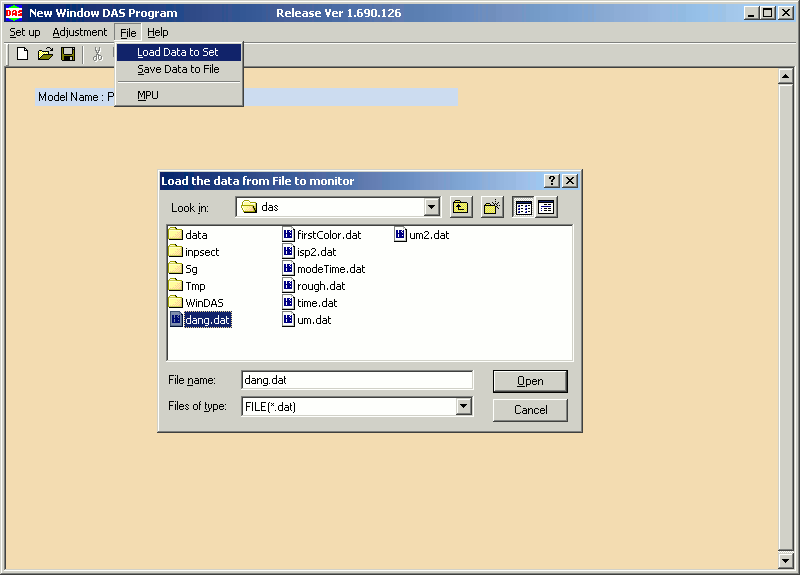The image size is (800, 575).
Task: Click the Cut scissors toolbar icon
Action: coord(97,54)
